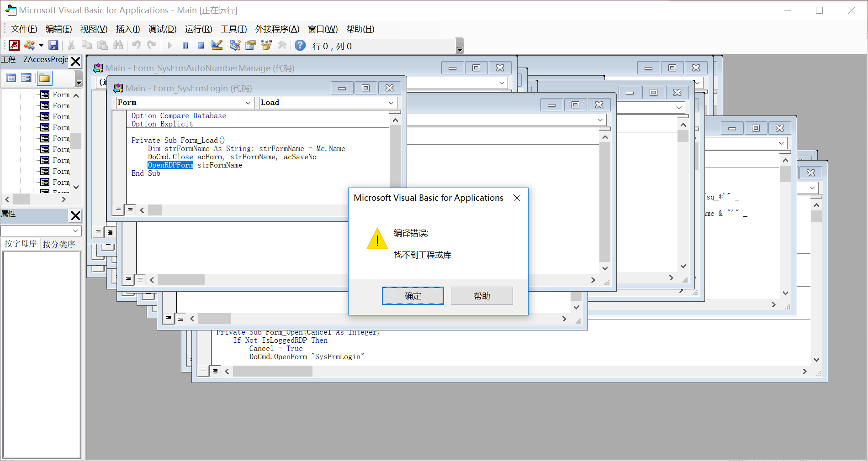Open the 视图(V) menu
The width and height of the screenshot is (868, 461).
click(x=94, y=29)
